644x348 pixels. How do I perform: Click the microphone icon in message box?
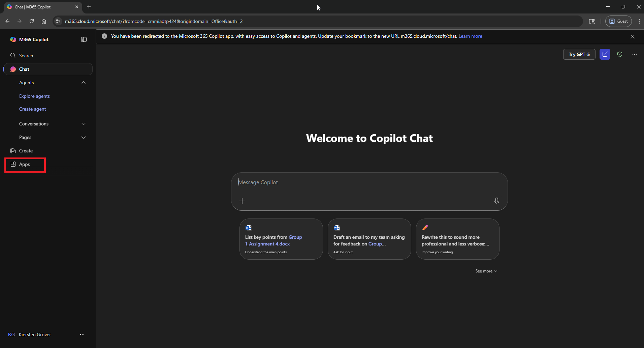[x=496, y=201]
